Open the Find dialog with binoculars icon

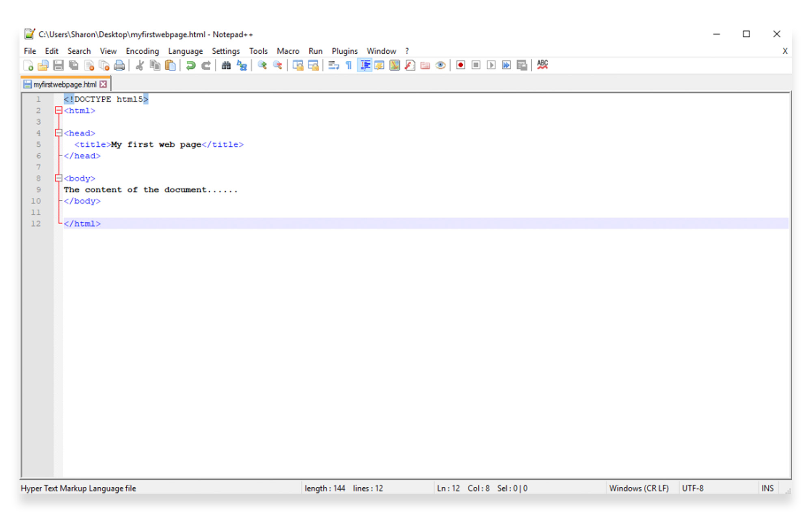pyautogui.click(x=226, y=65)
